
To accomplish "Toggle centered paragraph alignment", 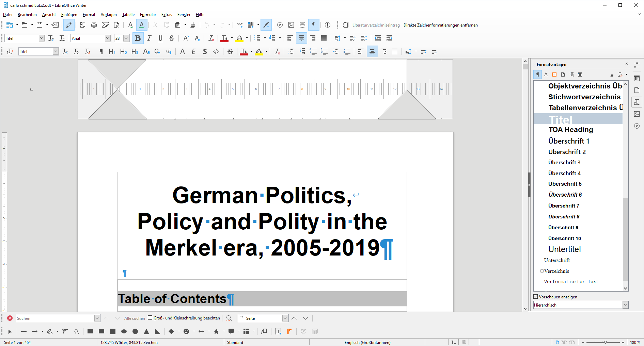I will (x=301, y=38).
